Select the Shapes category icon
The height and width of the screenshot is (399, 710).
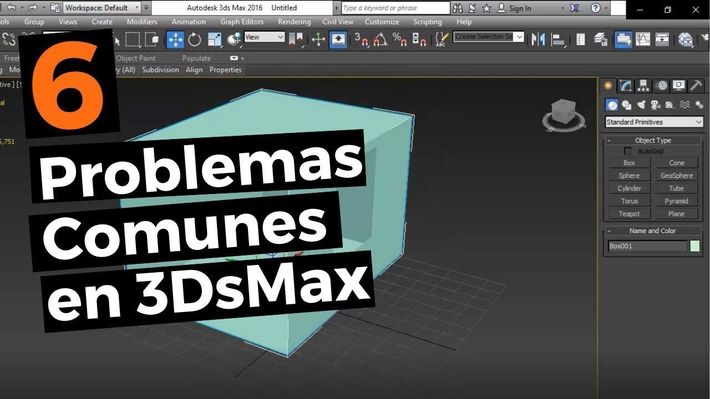(627, 105)
